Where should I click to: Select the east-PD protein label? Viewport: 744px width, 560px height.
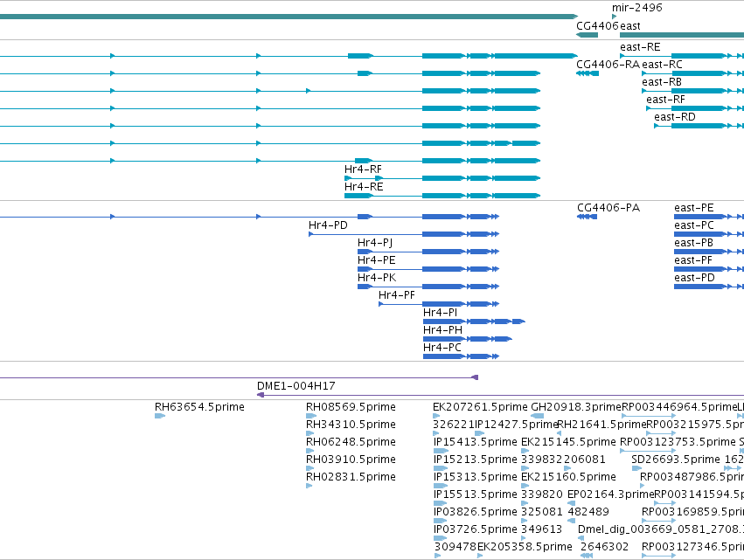(x=694, y=278)
